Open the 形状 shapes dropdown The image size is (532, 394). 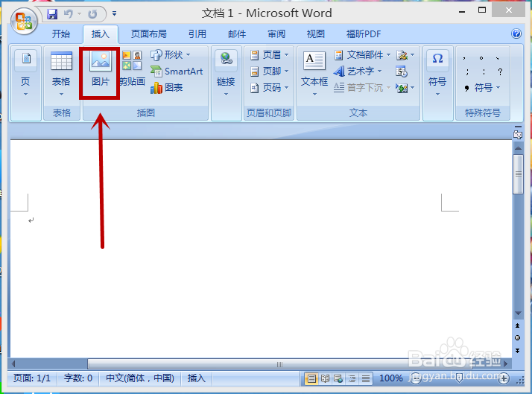pyautogui.click(x=171, y=54)
